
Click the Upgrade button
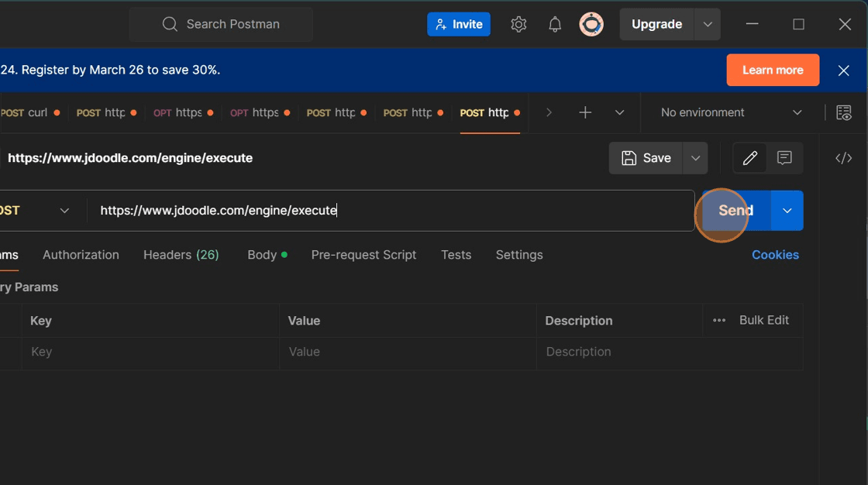[x=656, y=24]
